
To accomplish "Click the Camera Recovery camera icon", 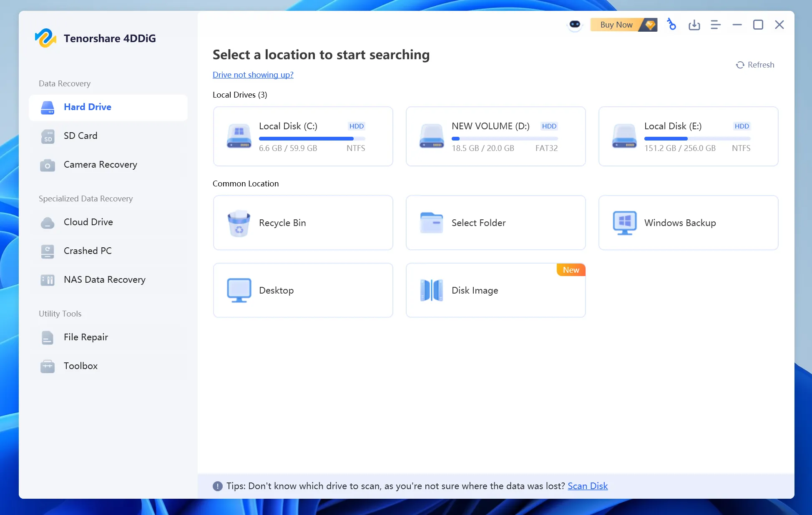I will tap(48, 165).
